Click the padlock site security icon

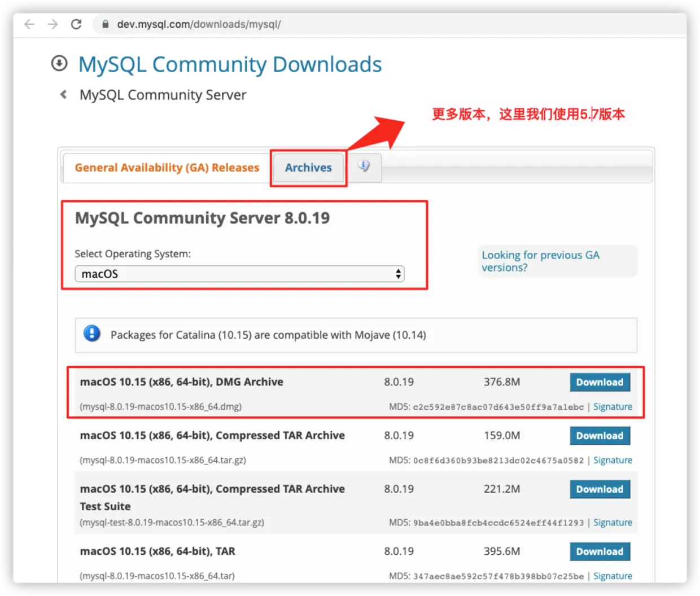(105, 24)
